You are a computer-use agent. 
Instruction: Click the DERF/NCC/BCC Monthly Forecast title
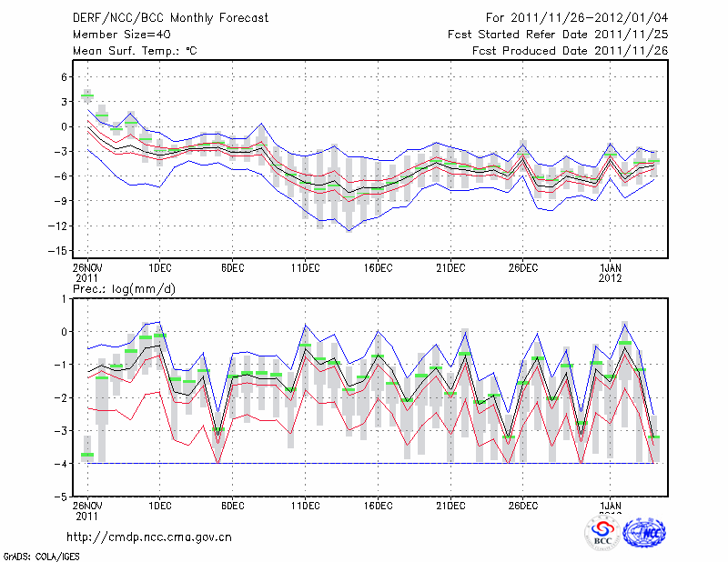[170, 18]
